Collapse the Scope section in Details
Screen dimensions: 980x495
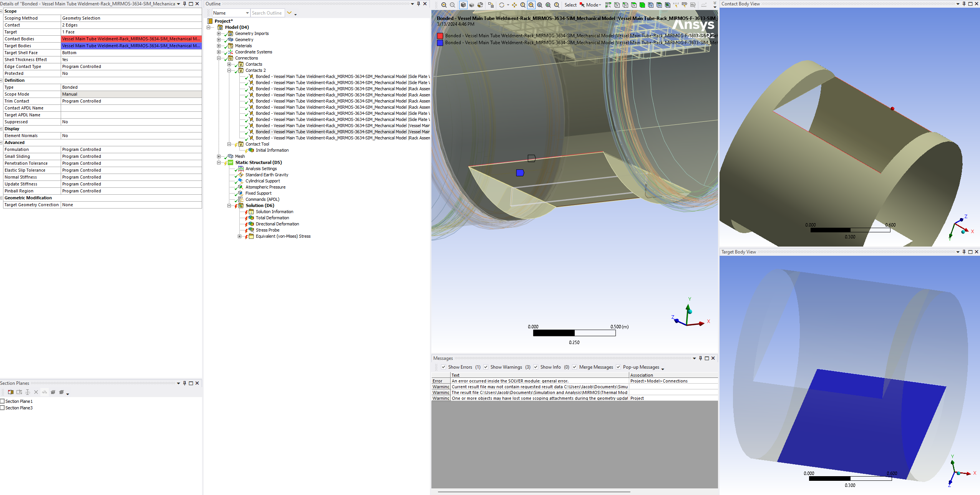tap(2, 12)
